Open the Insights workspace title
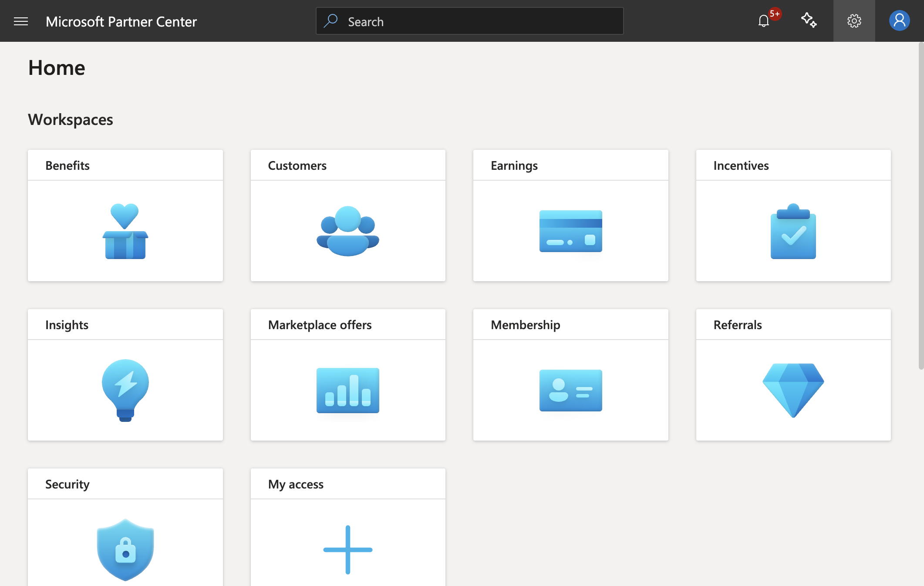924x586 pixels. pos(67,325)
